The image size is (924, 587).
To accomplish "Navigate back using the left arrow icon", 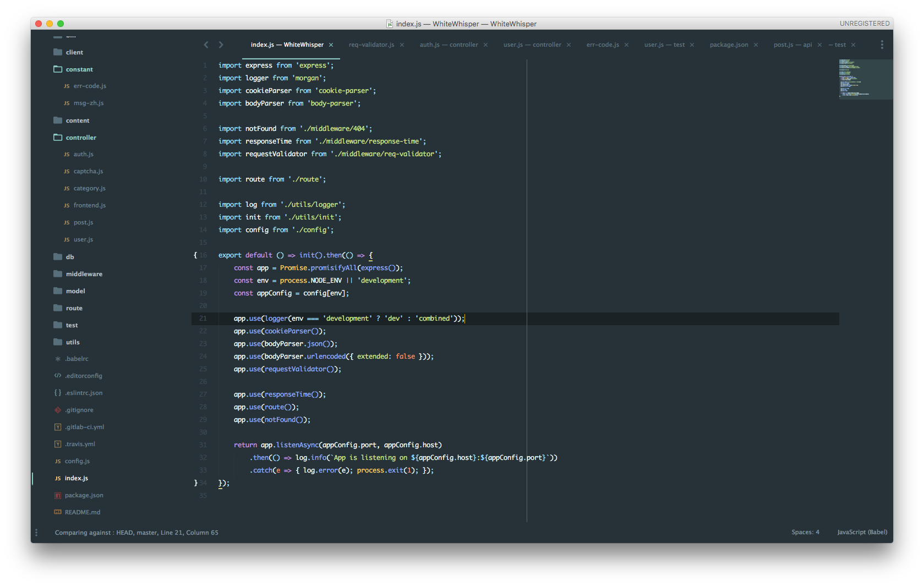I will (206, 45).
